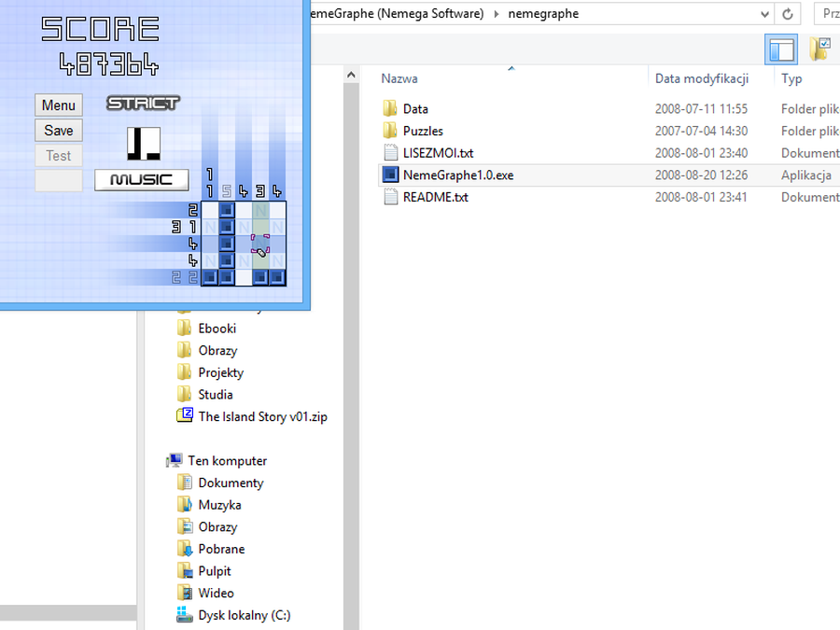Open the NemeGraphe1.0.exe application icon
840x630 pixels.
tap(390, 175)
